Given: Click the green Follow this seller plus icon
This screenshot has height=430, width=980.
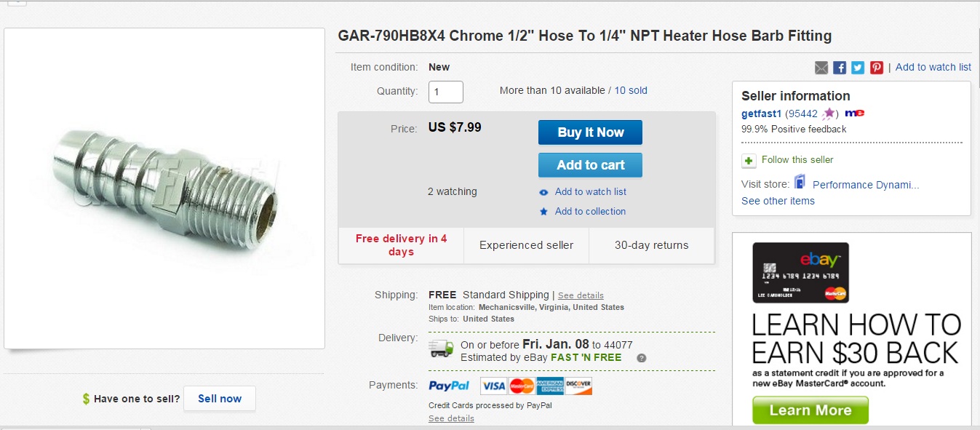Looking at the screenshot, I should 749,160.
